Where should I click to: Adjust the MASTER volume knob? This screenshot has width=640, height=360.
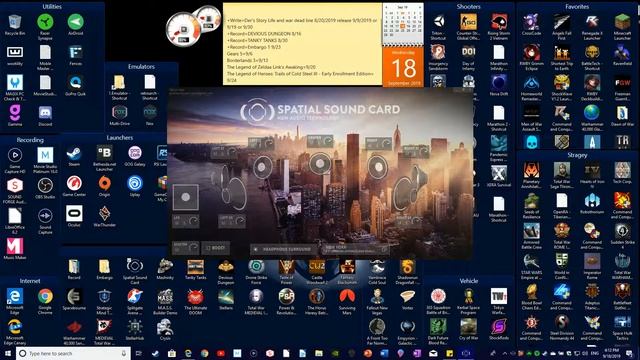click(x=193, y=247)
